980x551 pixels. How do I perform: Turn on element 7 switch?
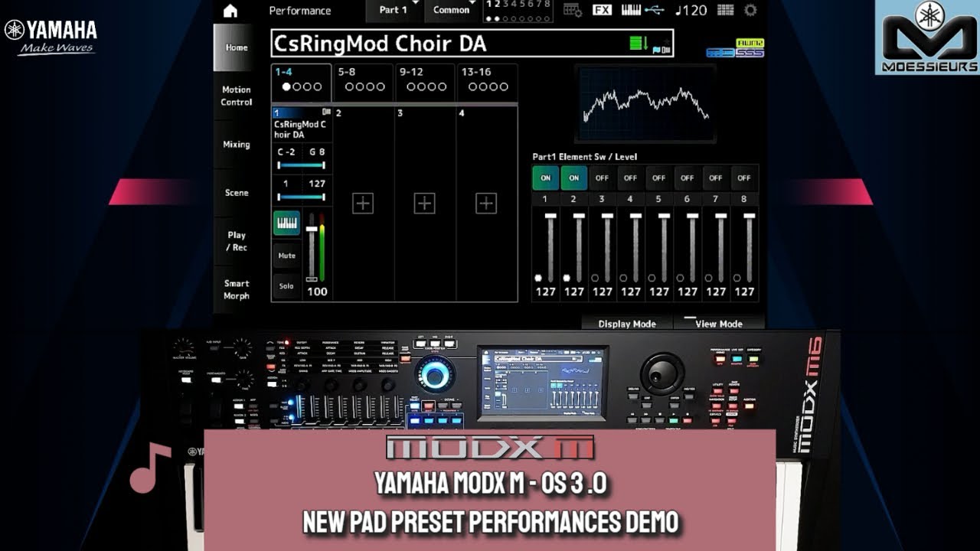(x=716, y=178)
